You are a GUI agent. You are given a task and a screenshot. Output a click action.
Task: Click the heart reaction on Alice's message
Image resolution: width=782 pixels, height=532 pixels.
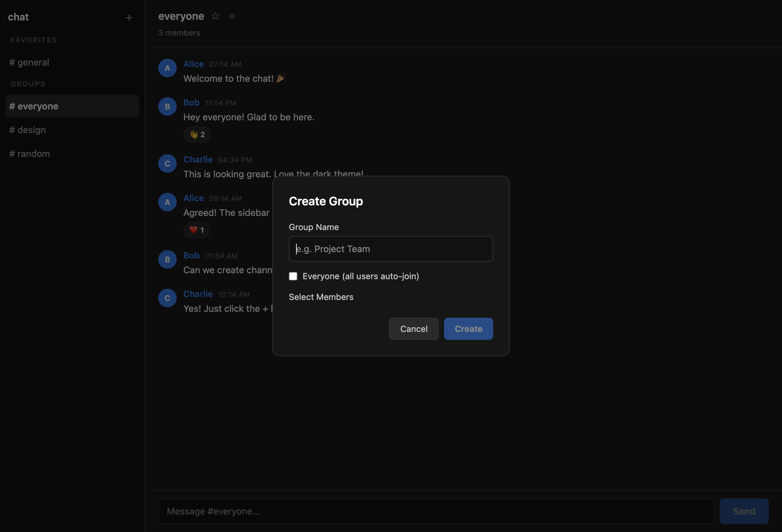tap(196, 230)
